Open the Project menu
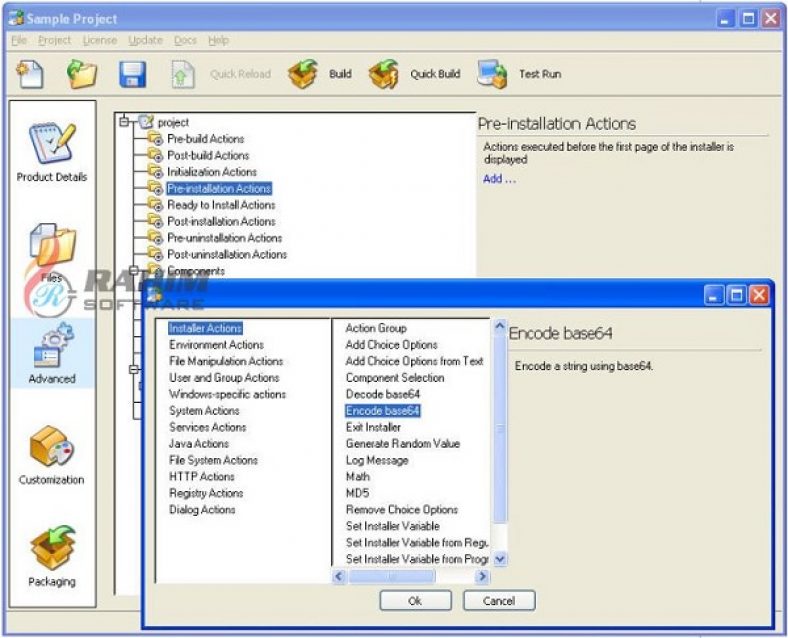 [54, 40]
